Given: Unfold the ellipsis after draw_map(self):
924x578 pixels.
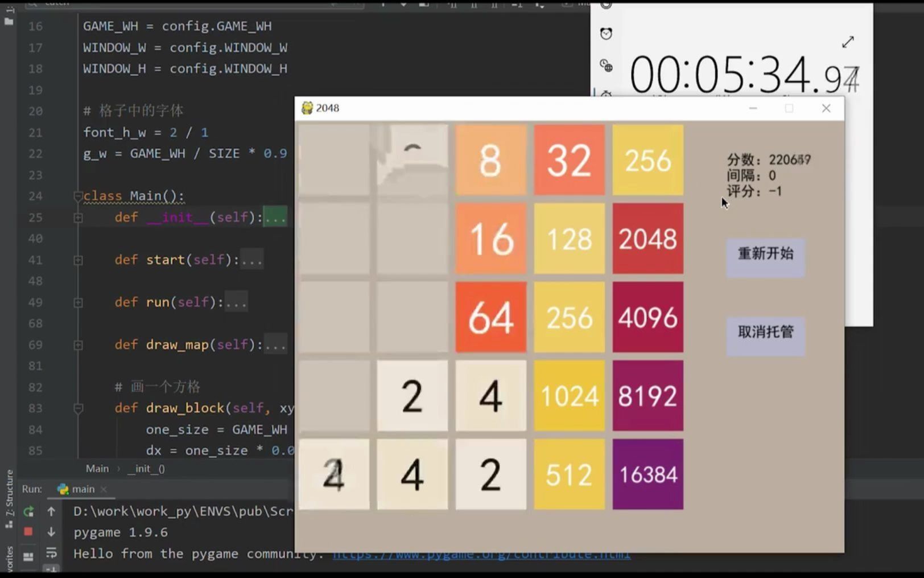Looking at the screenshot, I should tap(275, 345).
